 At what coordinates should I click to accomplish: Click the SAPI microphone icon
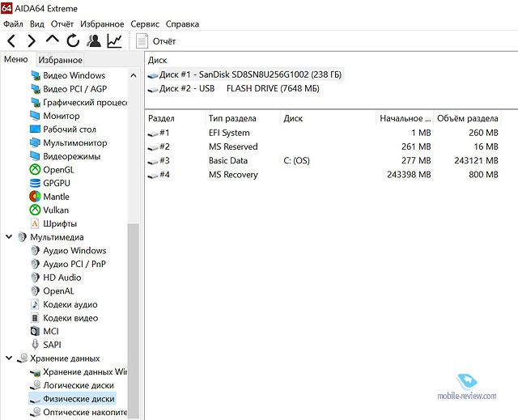pos(35,345)
